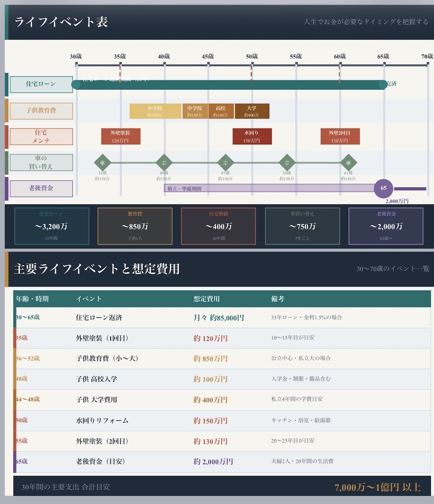Select the 外壁塗装 120万円 block
Screen dimensions: 434x504
coord(120,136)
